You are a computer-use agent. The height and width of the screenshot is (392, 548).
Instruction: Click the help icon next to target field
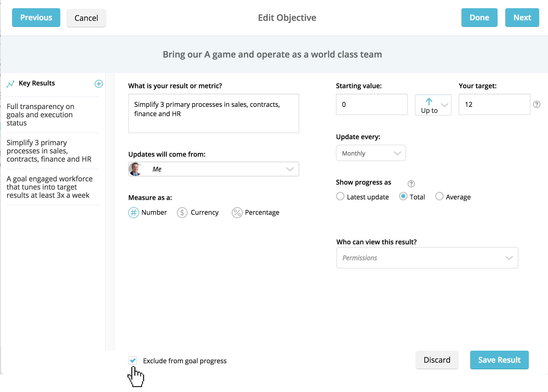tap(537, 104)
